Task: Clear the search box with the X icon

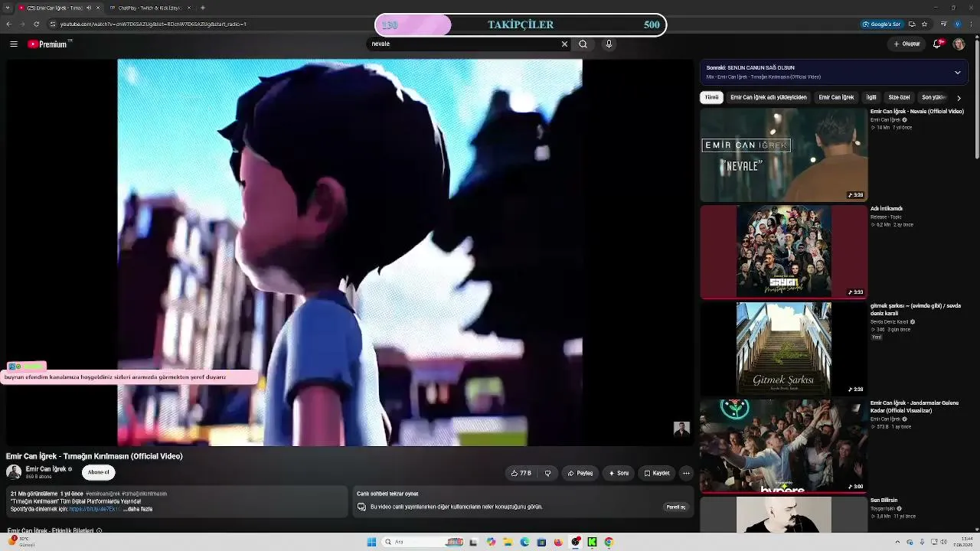Action: click(x=565, y=44)
